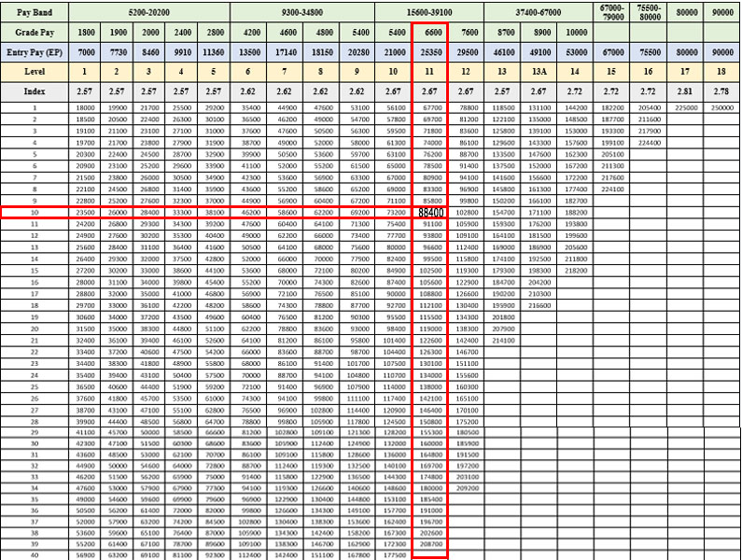Viewport: 742px width, 560px height.
Task: Click the Level 13A column header
Action: coord(539,71)
